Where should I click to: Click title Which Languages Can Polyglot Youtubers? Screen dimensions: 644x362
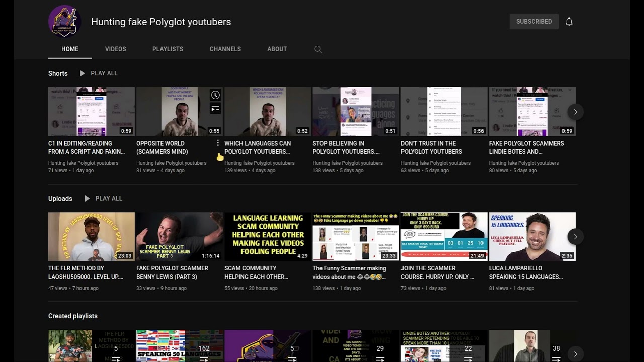pos(258,147)
